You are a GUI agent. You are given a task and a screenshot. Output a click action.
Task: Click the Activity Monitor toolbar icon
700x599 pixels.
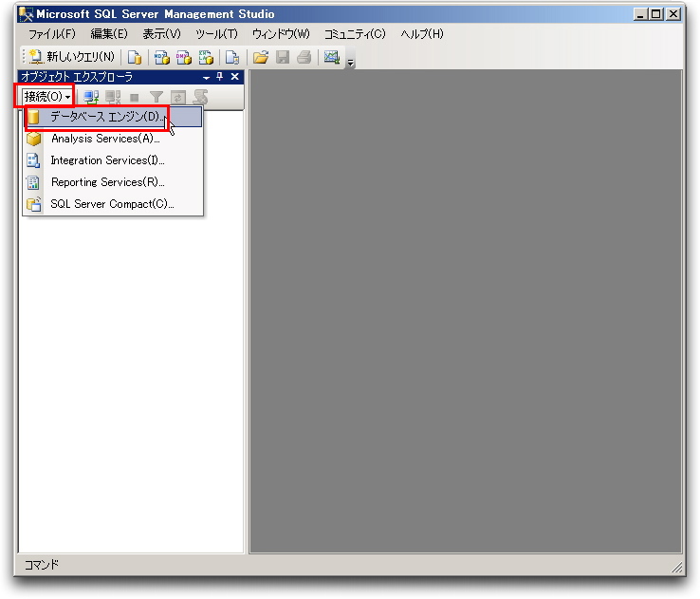tap(332, 57)
